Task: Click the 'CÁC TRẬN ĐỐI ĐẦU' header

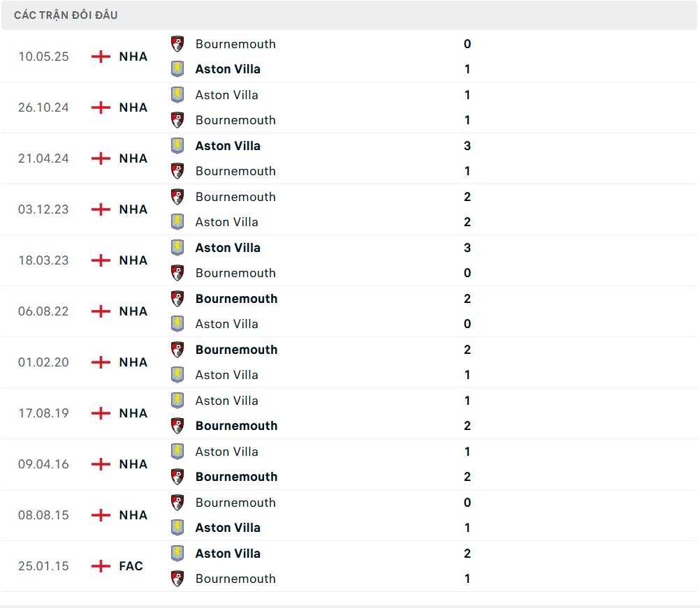Action: [x=66, y=15]
